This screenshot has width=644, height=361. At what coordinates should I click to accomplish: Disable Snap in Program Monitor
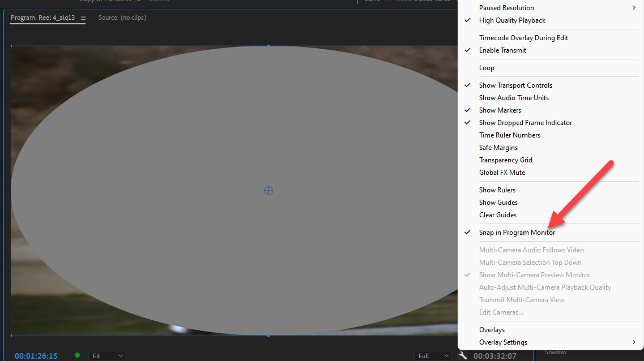pyautogui.click(x=517, y=232)
